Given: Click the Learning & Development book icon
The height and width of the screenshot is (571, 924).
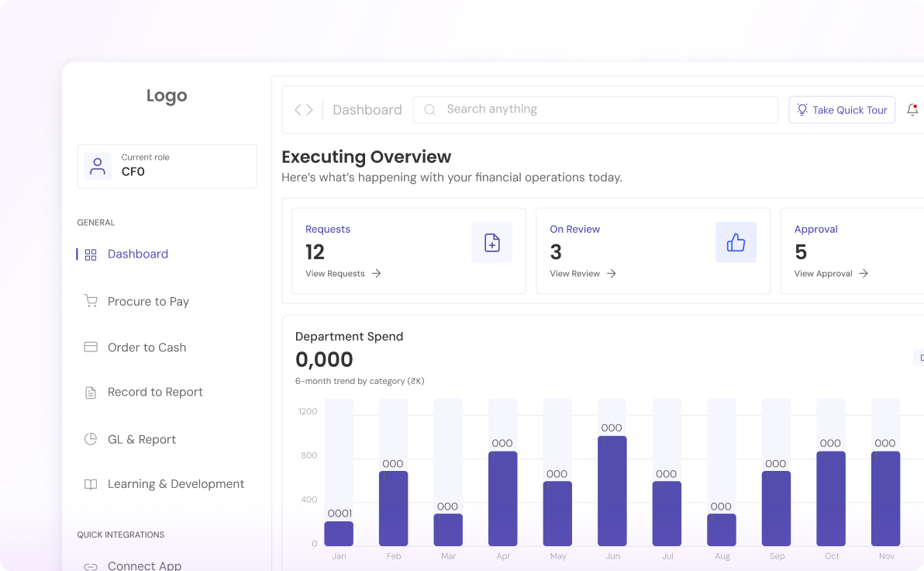Looking at the screenshot, I should [91, 484].
